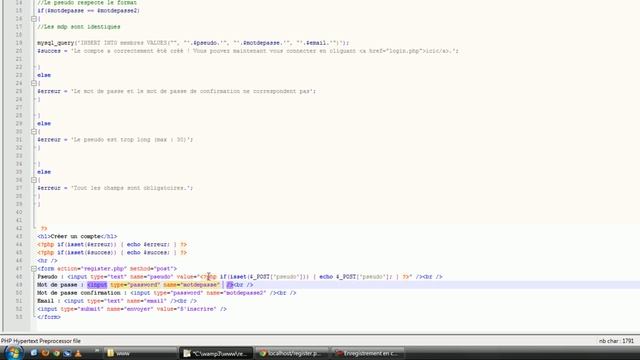Click the 'pseudo est trop long' error line
This screenshot has width=640, height=360.
coord(115,140)
